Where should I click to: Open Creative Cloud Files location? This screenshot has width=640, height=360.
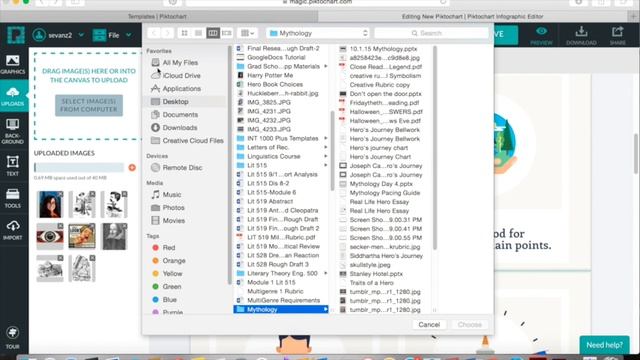pyautogui.click(x=193, y=141)
